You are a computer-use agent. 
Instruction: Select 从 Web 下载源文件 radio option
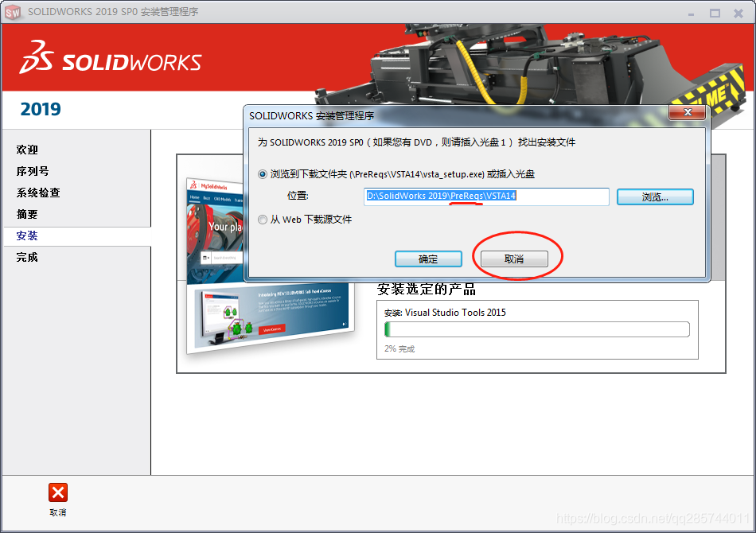click(x=263, y=220)
